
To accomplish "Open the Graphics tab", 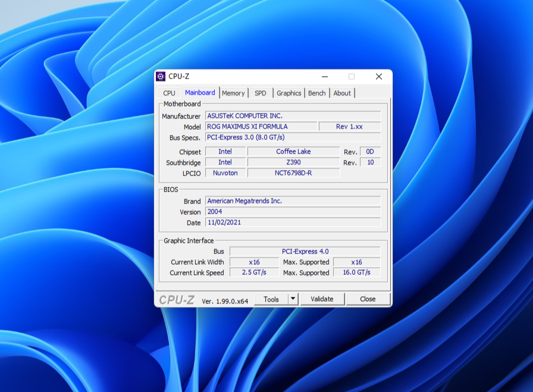I will tap(289, 93).
